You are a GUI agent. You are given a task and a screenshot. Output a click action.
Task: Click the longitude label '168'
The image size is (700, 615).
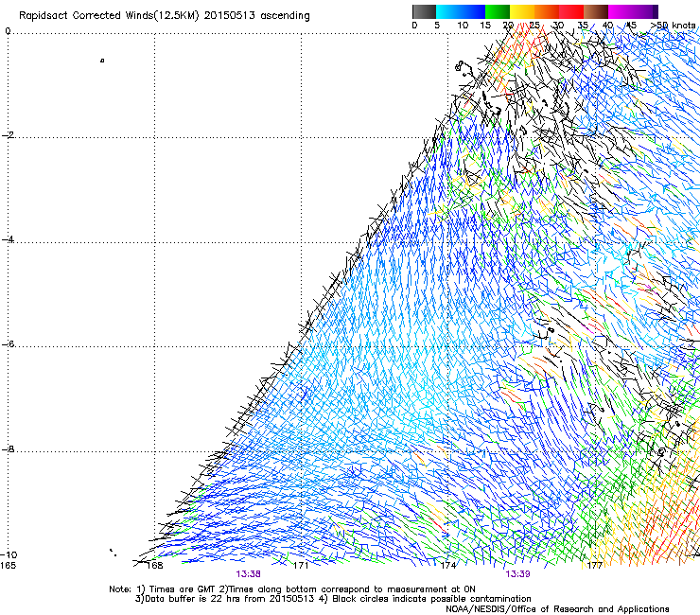155,566
